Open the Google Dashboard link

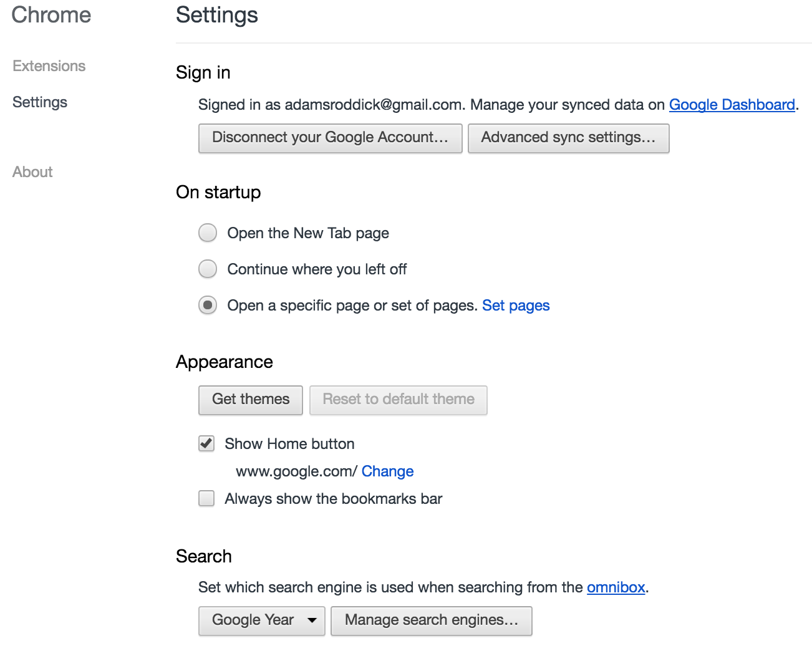tap(732, 105)
